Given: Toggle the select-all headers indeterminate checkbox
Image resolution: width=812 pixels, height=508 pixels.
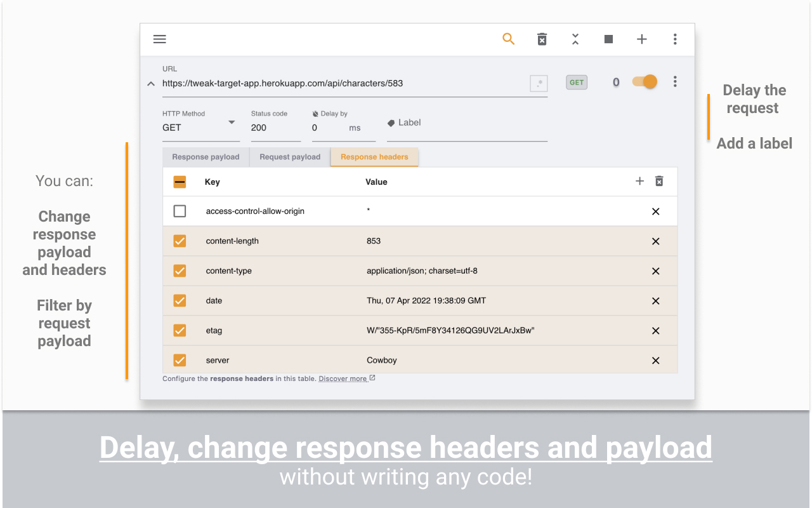Looking at the screenshot, I should pos(180,181).
